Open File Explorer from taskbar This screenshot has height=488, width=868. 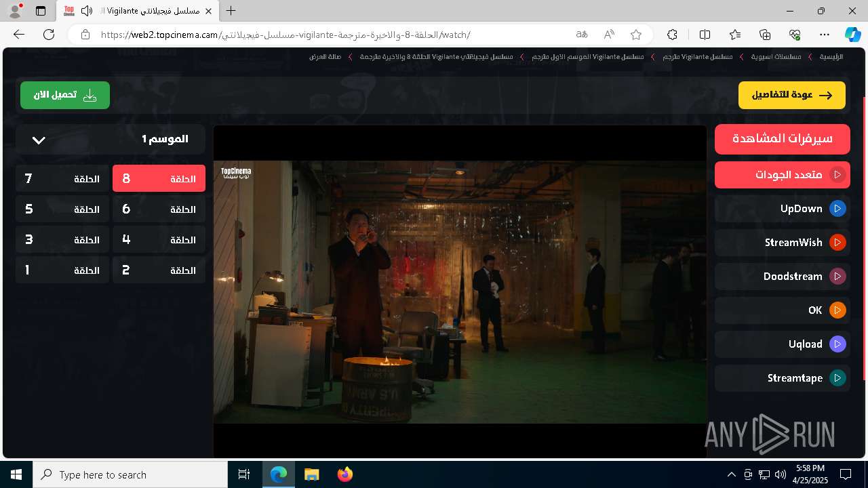(x=311, y=474)
